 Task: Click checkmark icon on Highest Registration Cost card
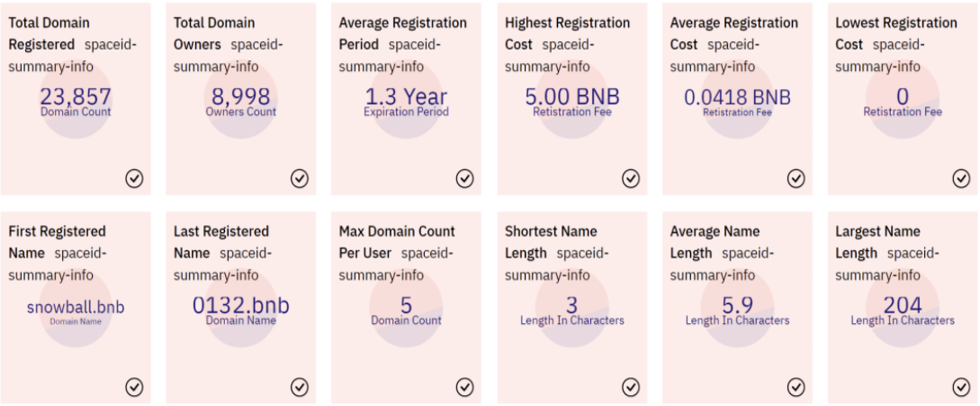pyautogui.click(x=631, y=179)
